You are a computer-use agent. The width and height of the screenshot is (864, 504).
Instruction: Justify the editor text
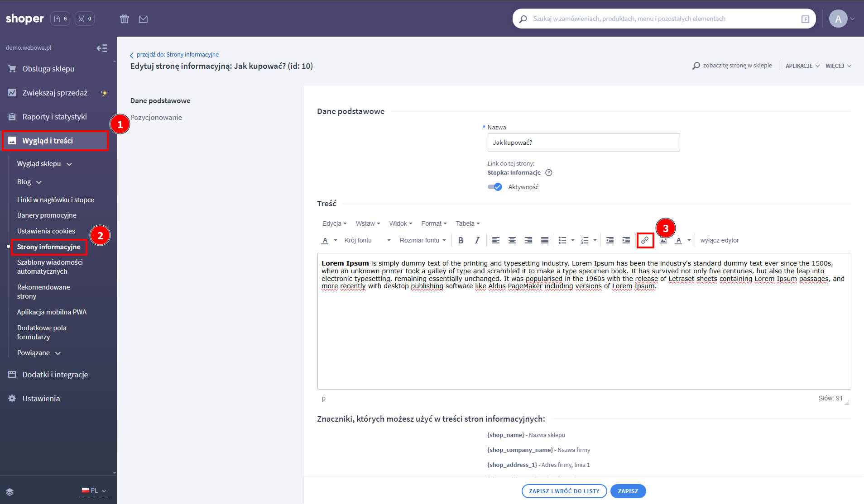pyautogui.click(x=545, y=240)
